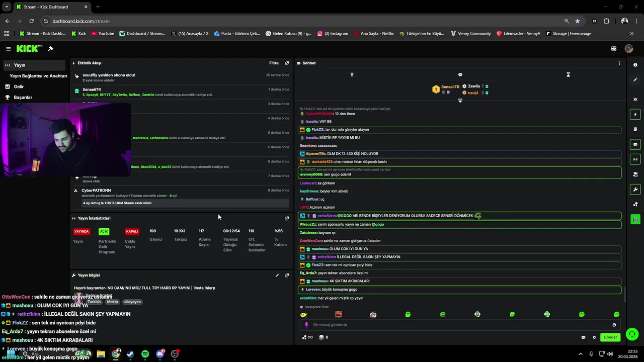The height and width of the screenshot is (362, 644).
Task: Open emoji picker in the message box
Action: click(x=614, y=325)
